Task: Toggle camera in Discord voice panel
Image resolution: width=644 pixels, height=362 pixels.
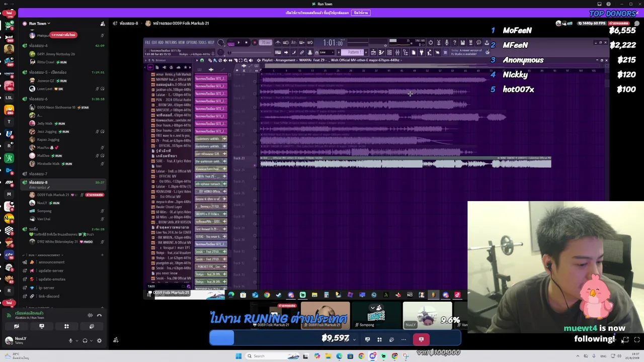Action: point(17,326)
